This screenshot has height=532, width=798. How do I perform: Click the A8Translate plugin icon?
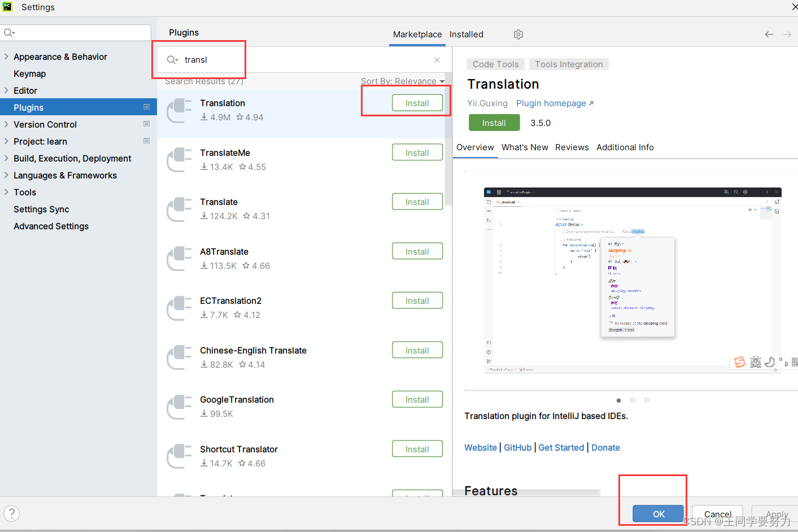pyautogui.click(x=179, y=259)
